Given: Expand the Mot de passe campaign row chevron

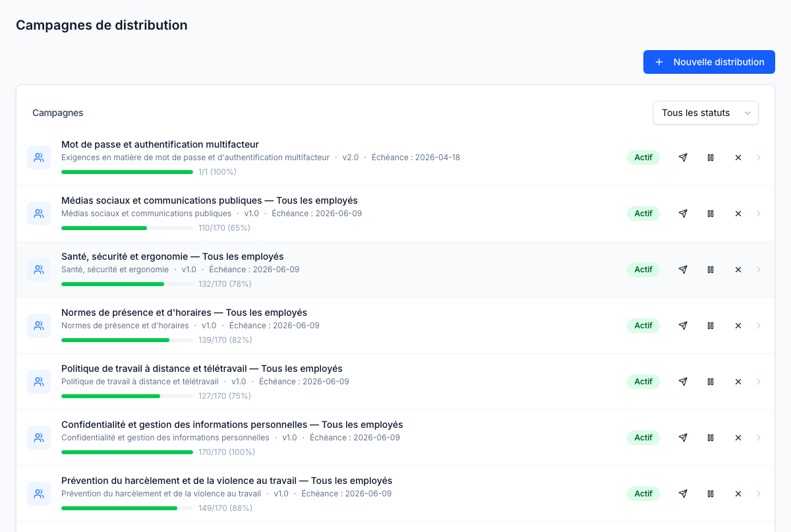Looking at the screenshot, I should click(x=759, y=158).
